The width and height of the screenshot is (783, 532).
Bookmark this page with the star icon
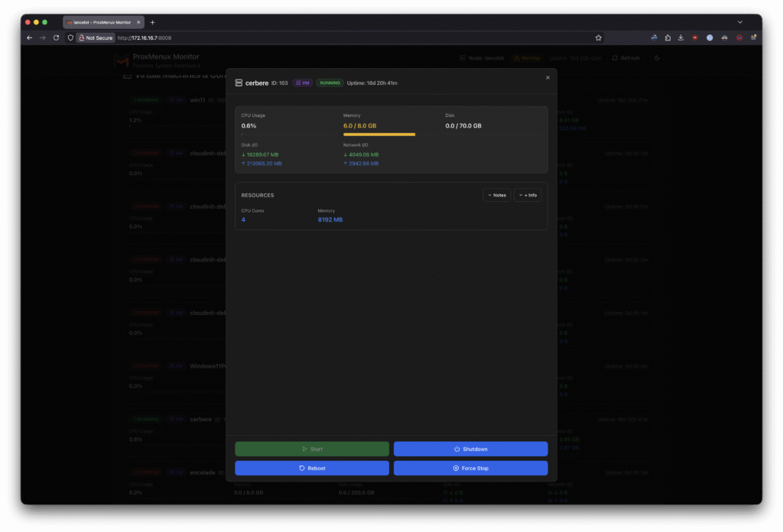(x=598, y=37)
